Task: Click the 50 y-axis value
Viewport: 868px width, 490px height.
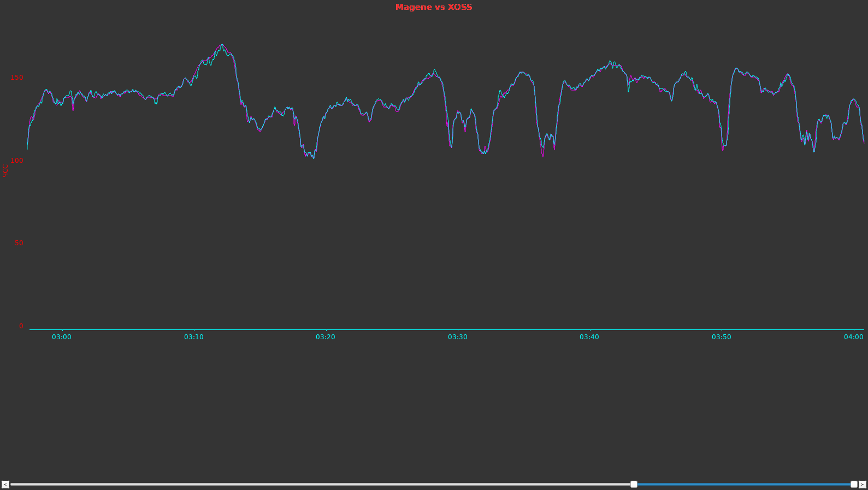Action: click(19, 243)
